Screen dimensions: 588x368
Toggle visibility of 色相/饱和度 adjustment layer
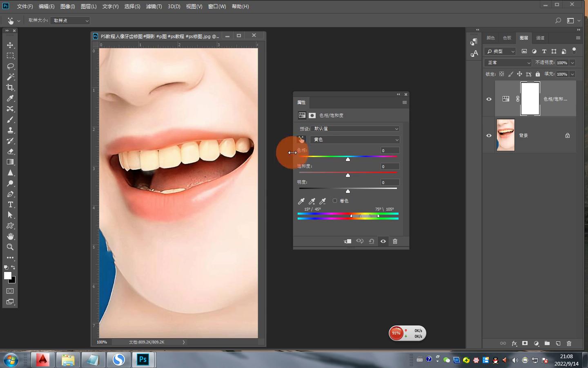[x=489, y=99]
